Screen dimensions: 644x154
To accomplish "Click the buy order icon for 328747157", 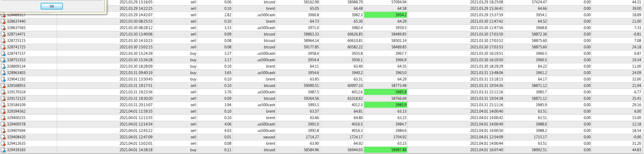I will [3, 53].
